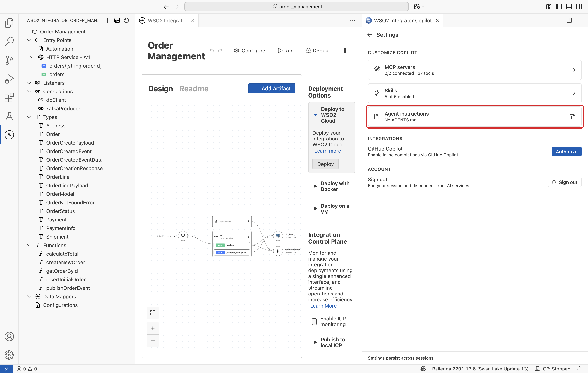Collapse the Functions tree node
This screenshot has height=373, width=588.
tap(29, 245)
